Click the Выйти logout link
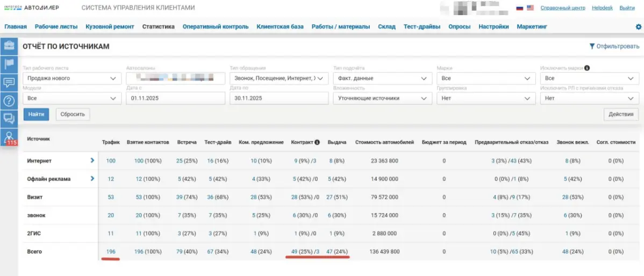Viewport: 644px width, 276px height. click(627, 8)
